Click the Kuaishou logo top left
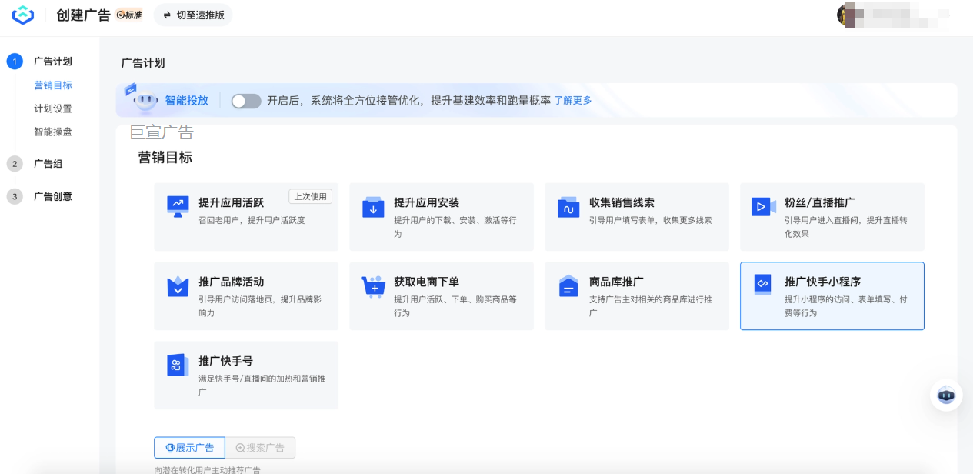The height and width of the screenshot is (474, 980). [23, 14]
